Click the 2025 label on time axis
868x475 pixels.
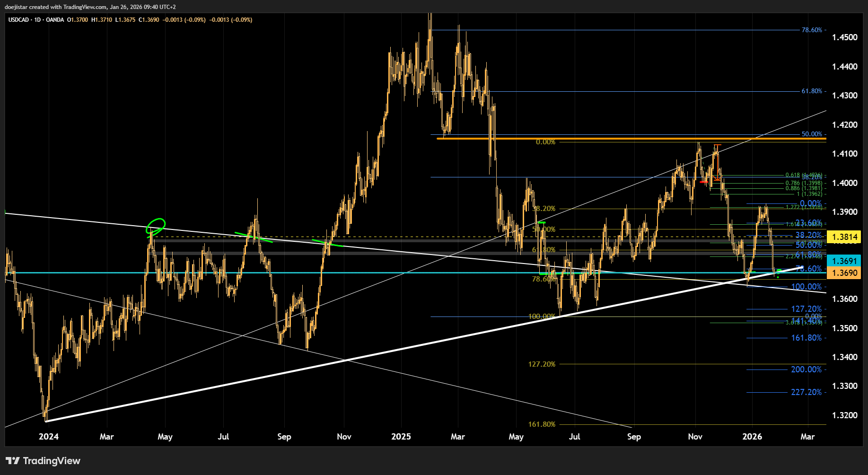[401, 437]
